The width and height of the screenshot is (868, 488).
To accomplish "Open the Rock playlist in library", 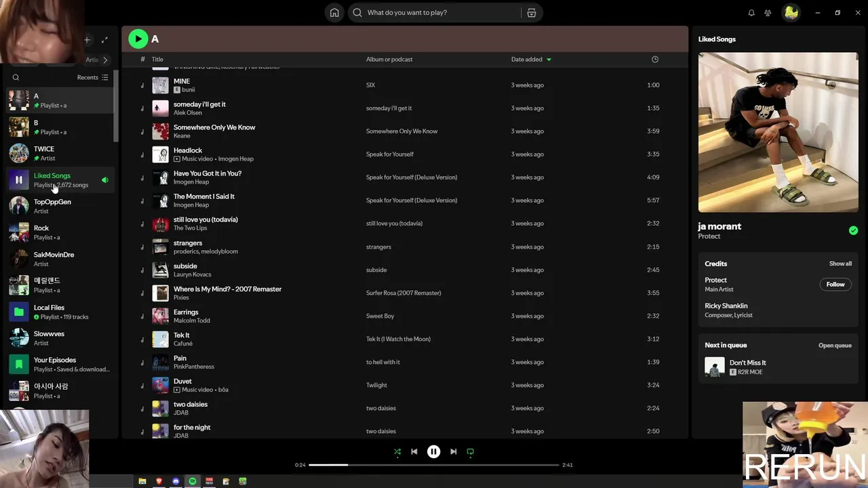I will pos(61,232).
